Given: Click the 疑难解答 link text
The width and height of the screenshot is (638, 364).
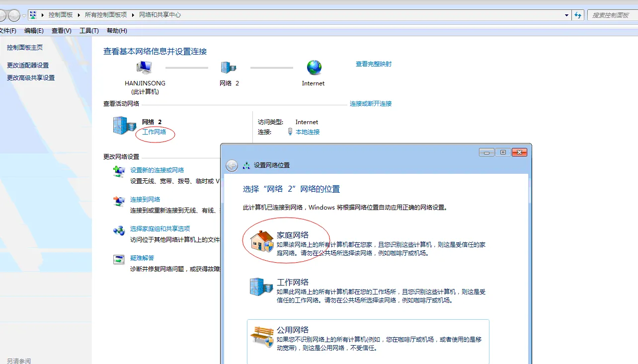Looking at the screenshot, I should coord(142,258).
